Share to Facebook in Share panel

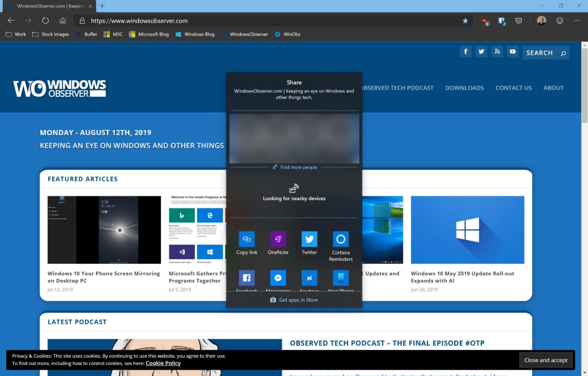click(x=247, y=280)
